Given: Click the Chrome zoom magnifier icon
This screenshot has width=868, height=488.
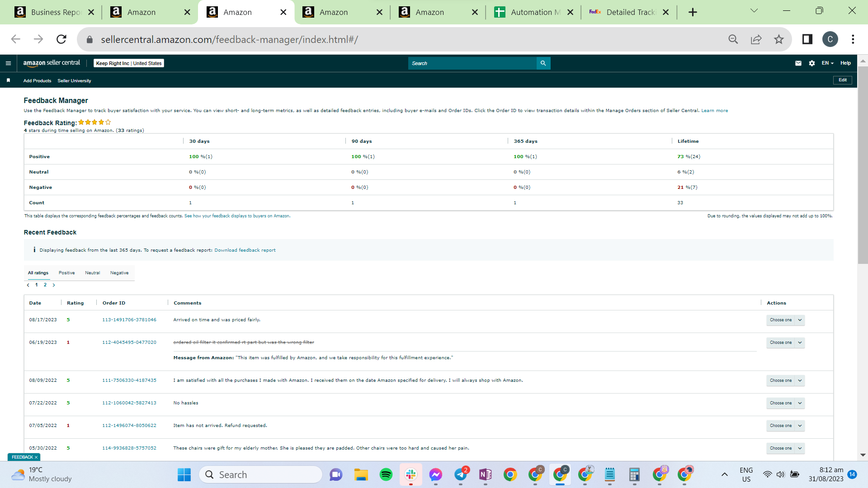Looking at the screenshot, I should tap(733, 39).
